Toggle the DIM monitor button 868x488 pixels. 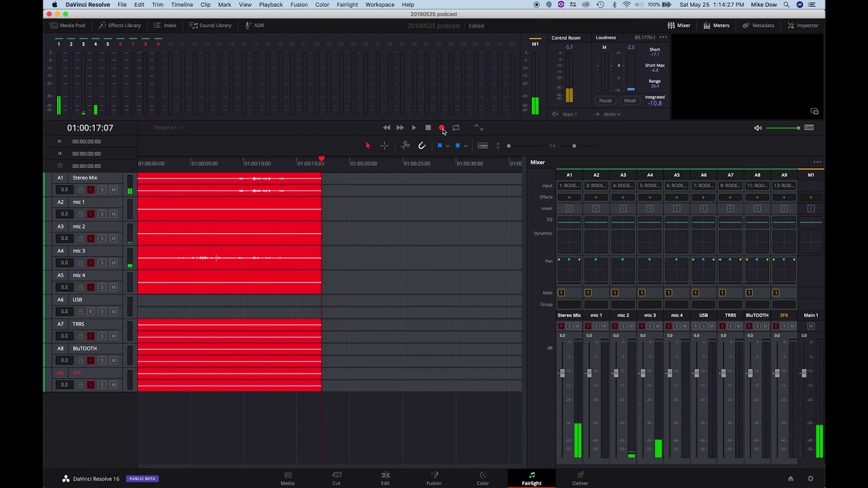pos(809,127)
